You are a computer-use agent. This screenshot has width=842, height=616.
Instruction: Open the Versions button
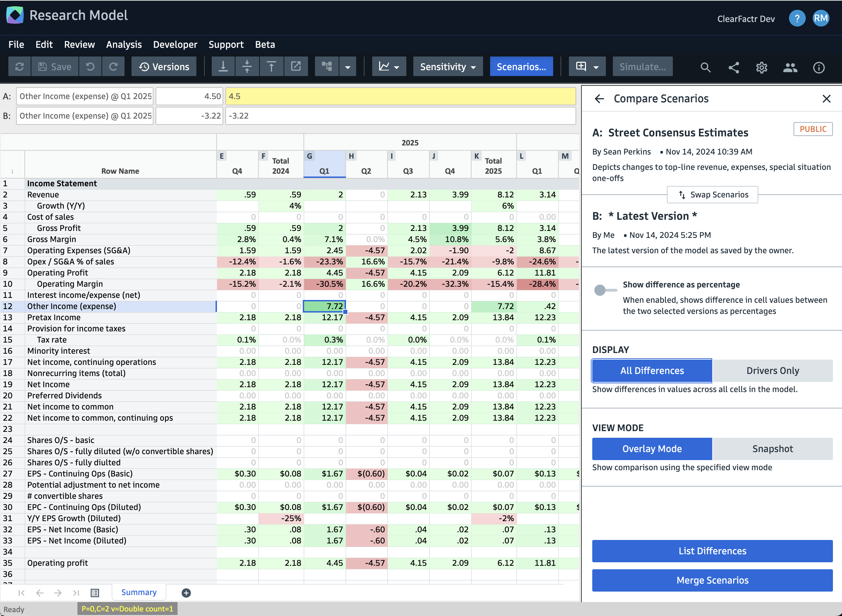pos(164,67)
